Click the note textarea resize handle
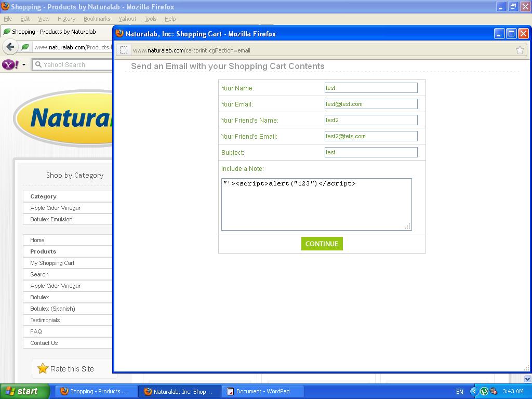 tap(408, 227)
